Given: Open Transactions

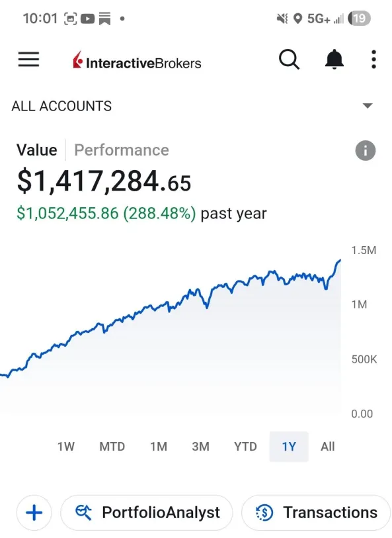Looking at the screenshot, I should pyautogui.click(x=316, y=513).
